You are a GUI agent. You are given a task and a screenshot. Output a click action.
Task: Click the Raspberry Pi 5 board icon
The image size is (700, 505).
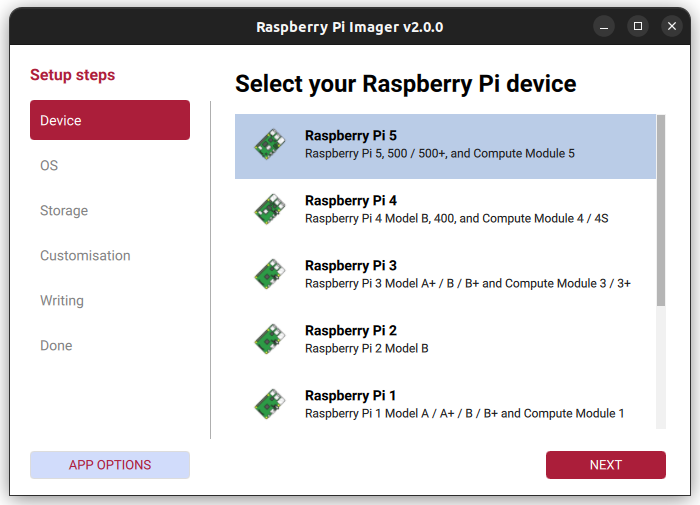(x=269, y=146)
